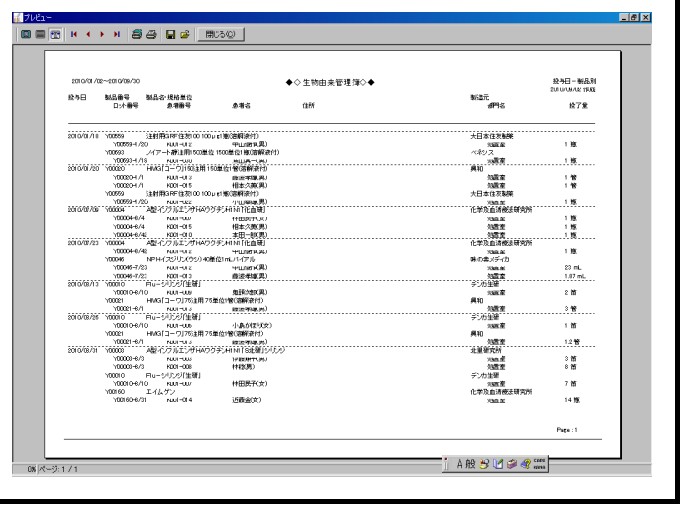This screenshot has width=683, height=507.
Task: Open the IME Pad icon
Action: (484, 464)
